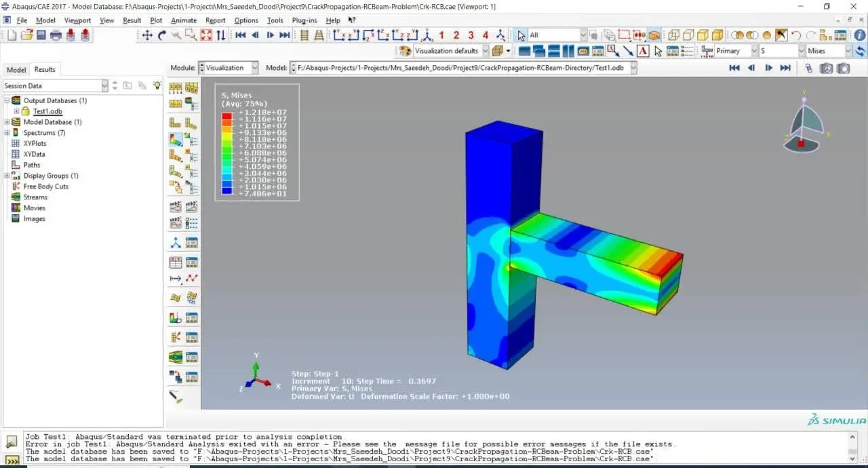Select Movies in the results tree

(x=34, y=208)
